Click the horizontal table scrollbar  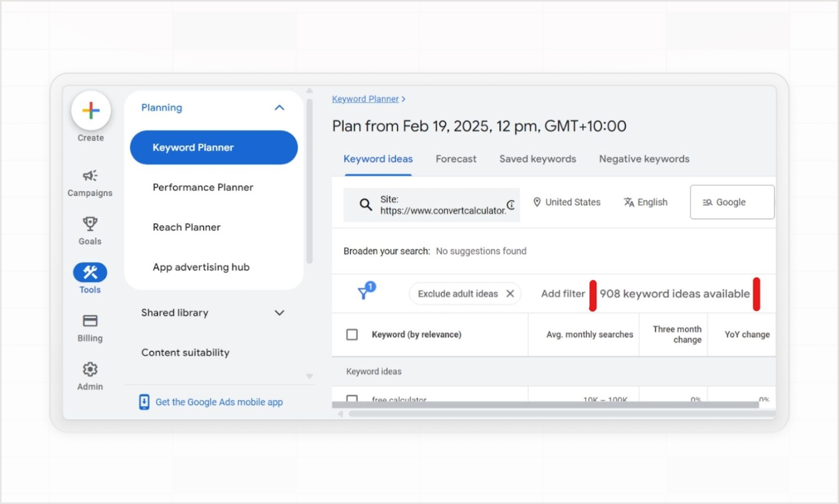click(562, 414)
